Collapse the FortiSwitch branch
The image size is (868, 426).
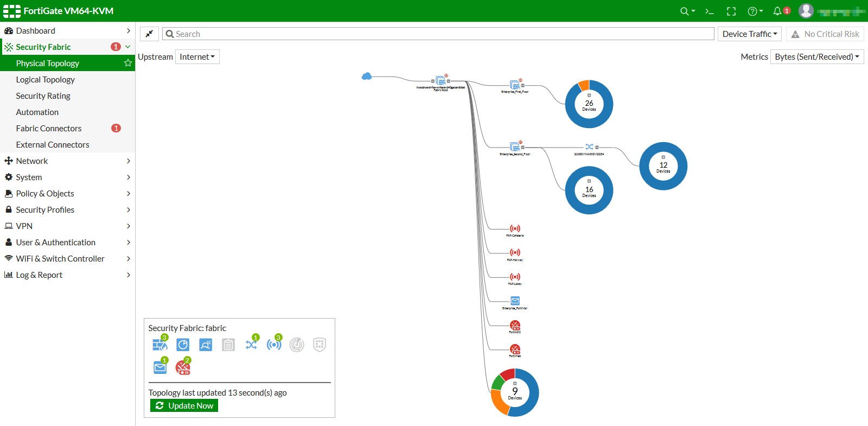597,147
